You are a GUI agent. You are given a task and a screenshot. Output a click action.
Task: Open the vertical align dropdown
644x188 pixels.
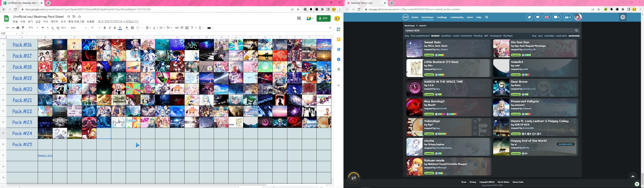[155, 28]
